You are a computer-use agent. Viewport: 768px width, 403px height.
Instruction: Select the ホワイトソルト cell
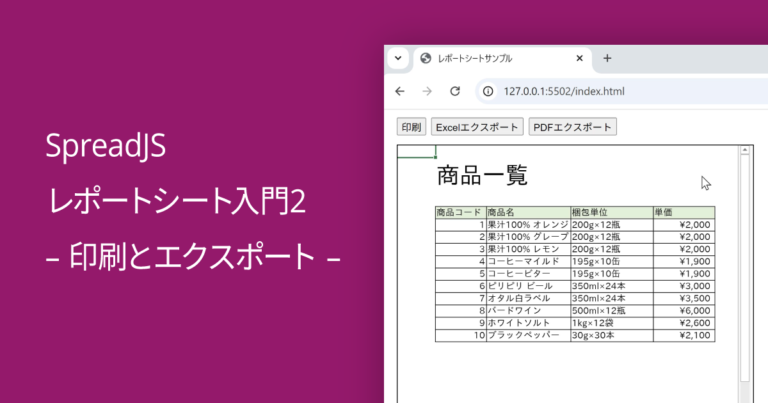pyautogui.click(x=528, y=323)
